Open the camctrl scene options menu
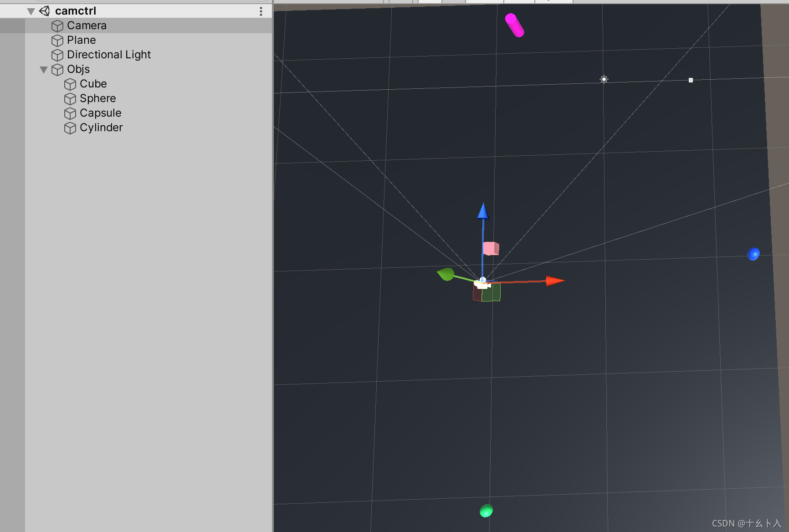789x532 pixels. pyautogui.click(x=261, y=11)
